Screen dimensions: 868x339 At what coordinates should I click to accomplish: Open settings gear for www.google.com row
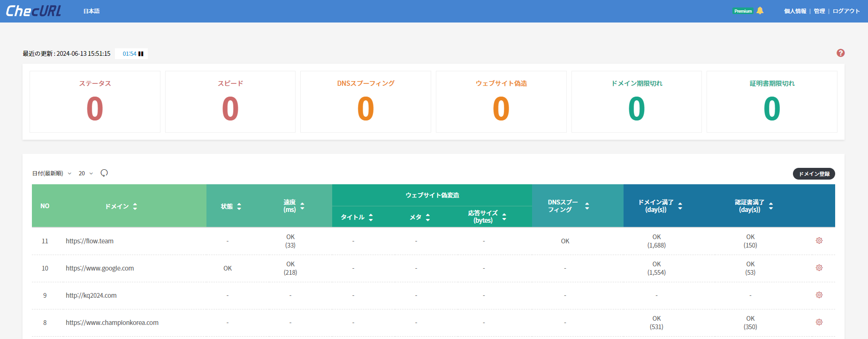[x=819, y=268]
